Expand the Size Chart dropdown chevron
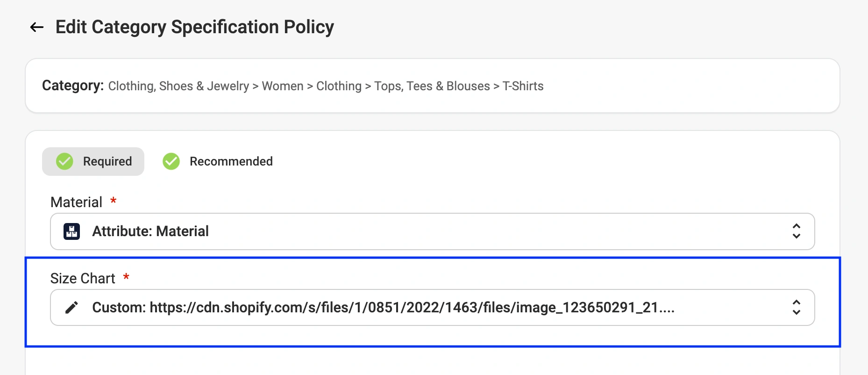The image size is (868, 375). (x=796, y=308)
